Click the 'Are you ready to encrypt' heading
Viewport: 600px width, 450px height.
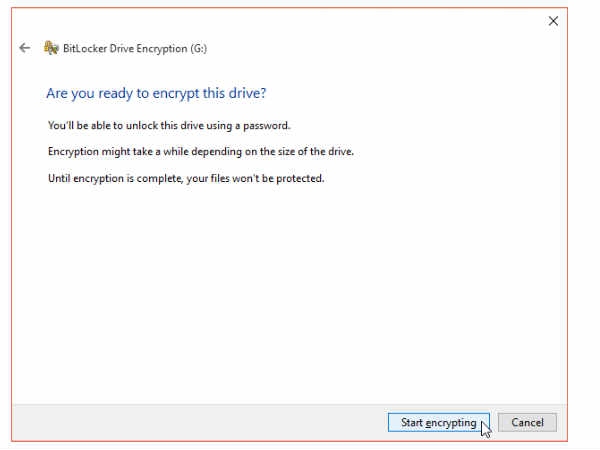(x=156, y=93)
